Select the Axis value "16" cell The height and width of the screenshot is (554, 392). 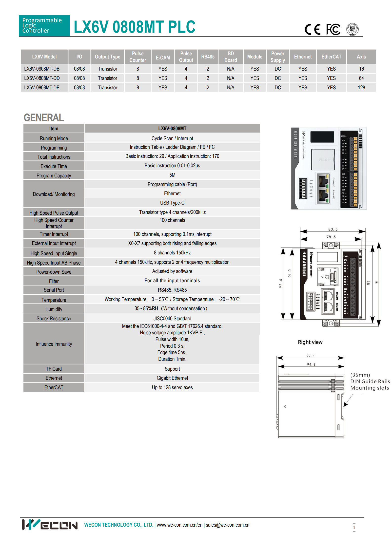coord(361,69)
